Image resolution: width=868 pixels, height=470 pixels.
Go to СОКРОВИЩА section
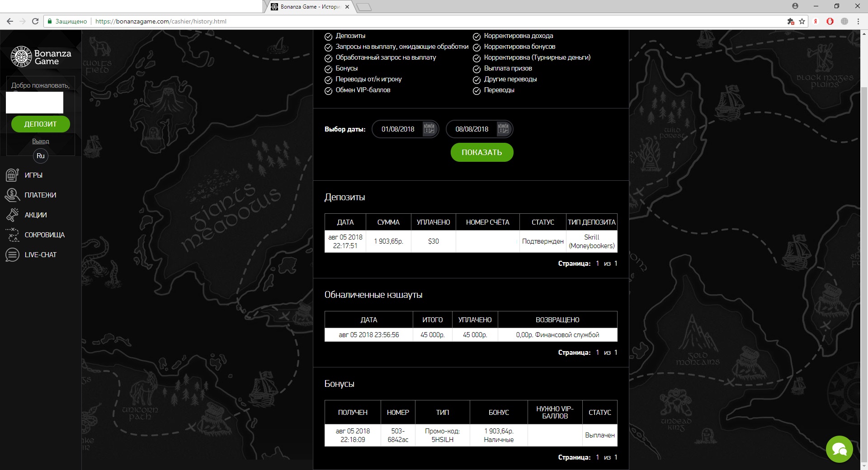click(44, 235)
